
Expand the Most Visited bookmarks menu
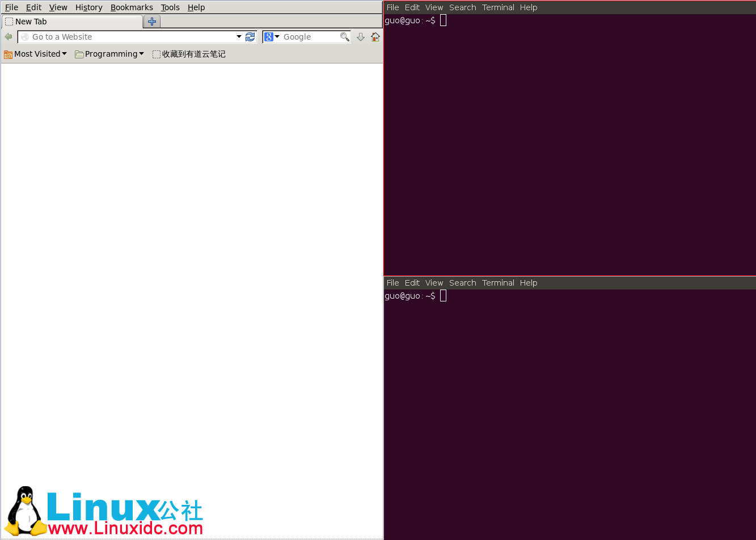pyautogui.click(x=64, y=54)
